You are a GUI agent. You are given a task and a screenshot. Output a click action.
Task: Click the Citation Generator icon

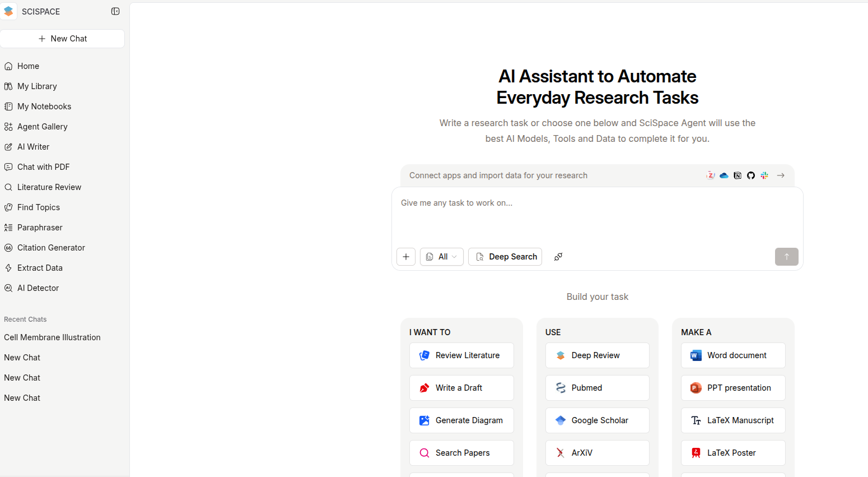[8, 248]
